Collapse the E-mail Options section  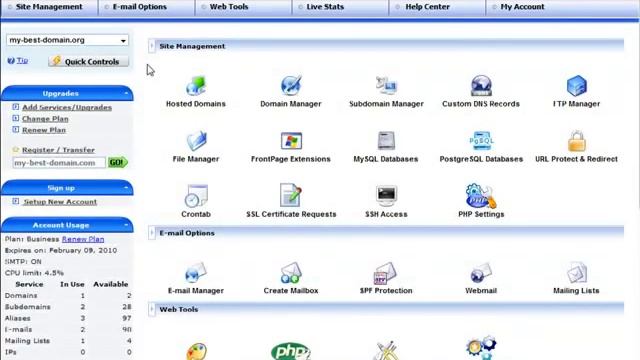point(152,233)
